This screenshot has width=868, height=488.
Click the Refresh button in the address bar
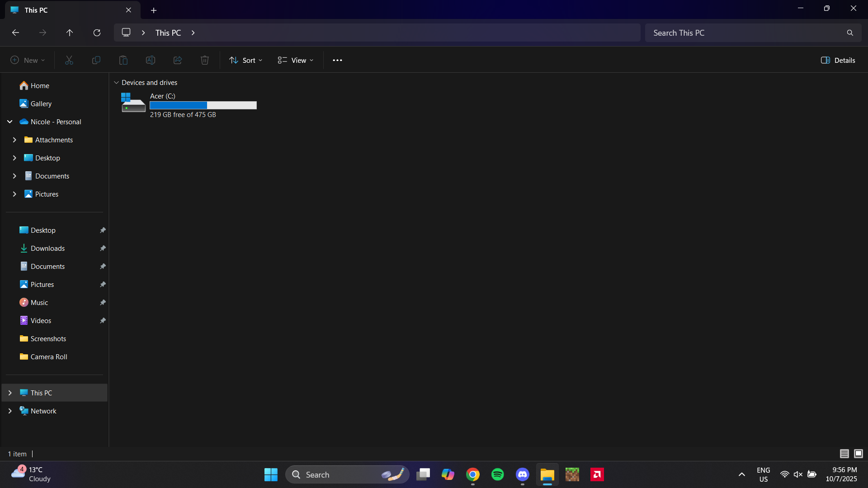click(x=97, y=33)
